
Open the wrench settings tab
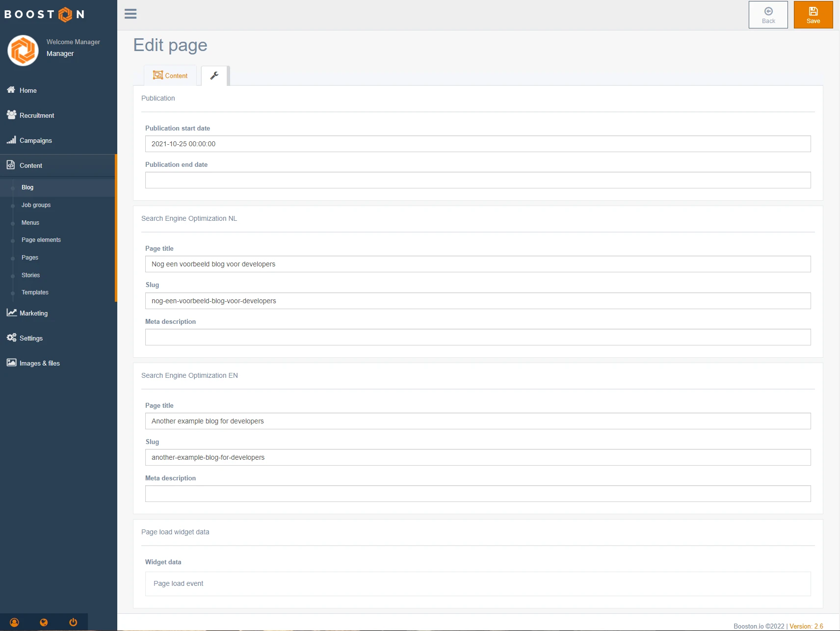click(214, 76)
